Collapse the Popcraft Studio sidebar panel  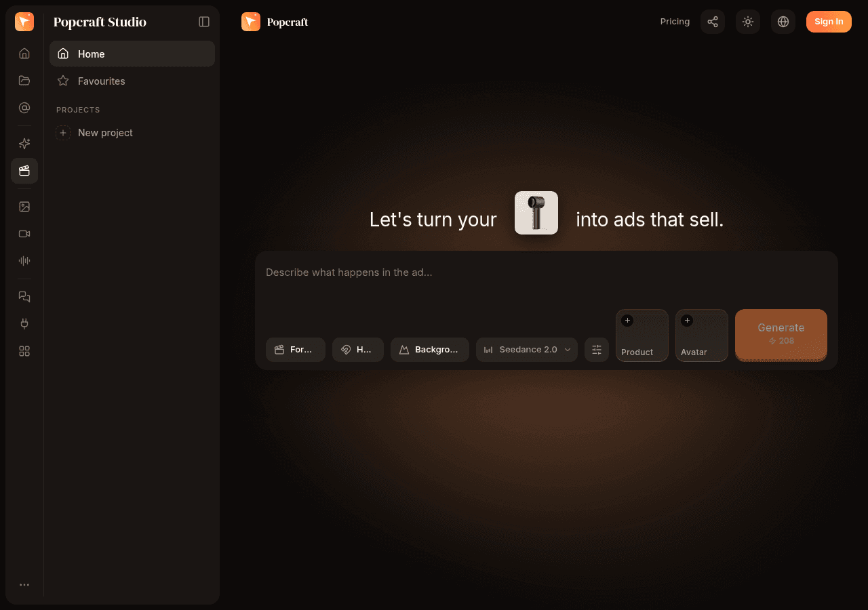click(204, 22)
